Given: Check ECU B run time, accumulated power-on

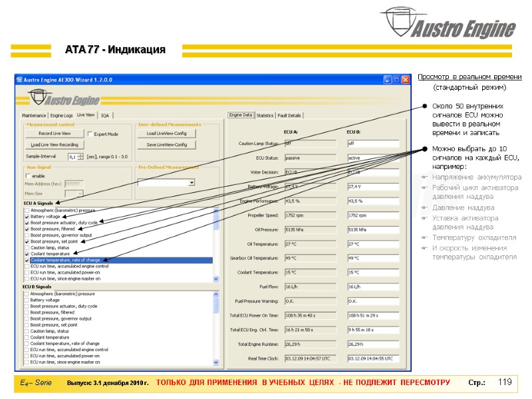Looking at the screenshot, I should coord(27,356).
